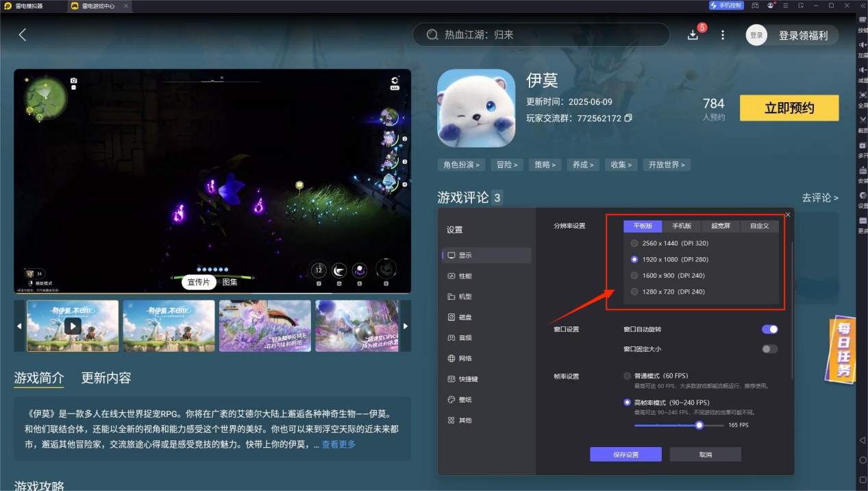The image size is (868, 491).
Task: Select 机型 device model settings section
Action: 487,296
